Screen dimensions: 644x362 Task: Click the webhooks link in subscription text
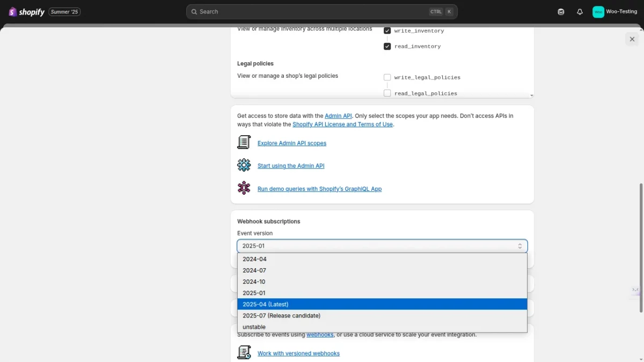click(320, 334)
